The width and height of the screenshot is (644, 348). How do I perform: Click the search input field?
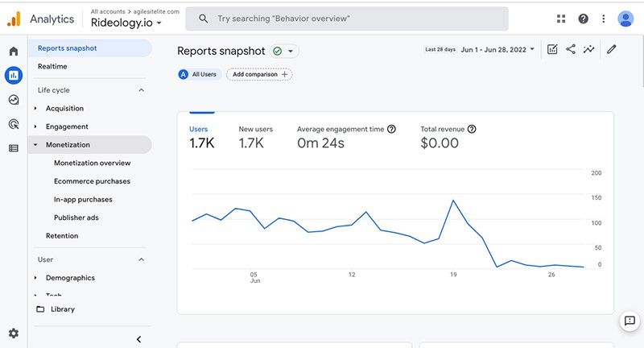347,19
